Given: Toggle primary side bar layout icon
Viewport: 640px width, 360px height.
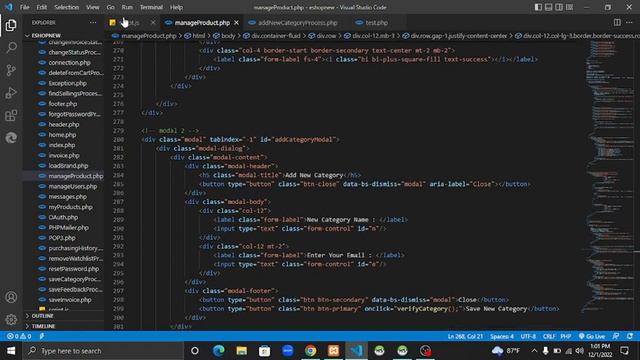Looking at the screenshot, I should [x=538, y=7].
